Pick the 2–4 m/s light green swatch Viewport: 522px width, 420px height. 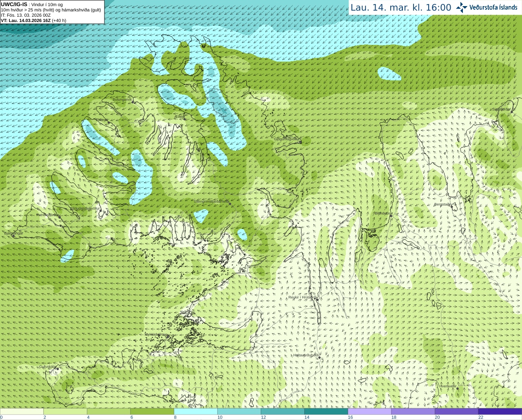tap(65, 411)
